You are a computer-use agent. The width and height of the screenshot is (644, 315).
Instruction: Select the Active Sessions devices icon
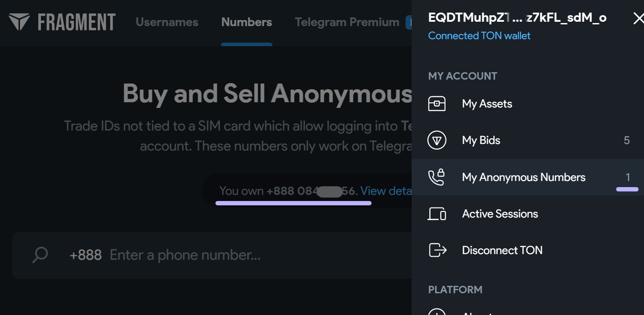437,214
